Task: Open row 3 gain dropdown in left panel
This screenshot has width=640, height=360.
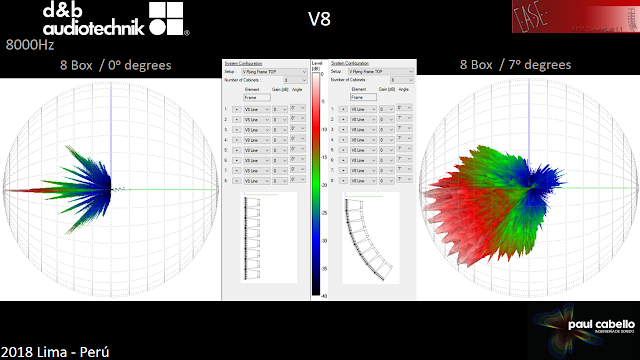Action: (280, 130)
